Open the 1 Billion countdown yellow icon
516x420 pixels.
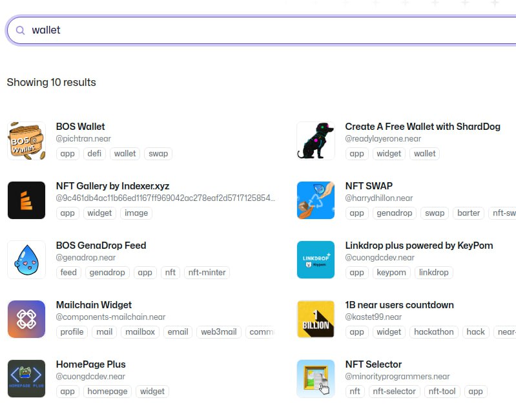coord(316,319)
